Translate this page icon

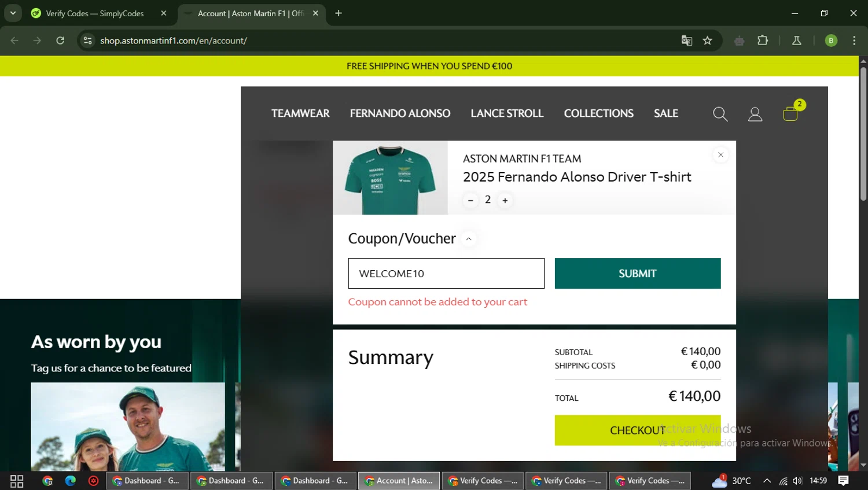click(x=687, y=40)
